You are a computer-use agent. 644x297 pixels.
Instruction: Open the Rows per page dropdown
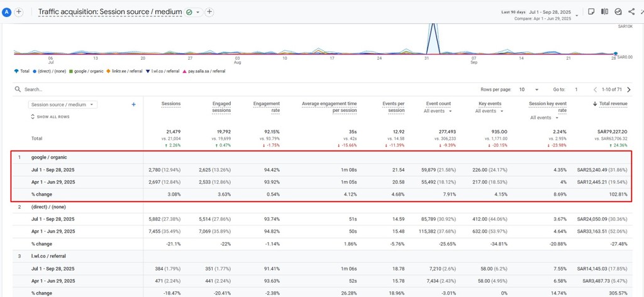[x=529, y=89]
